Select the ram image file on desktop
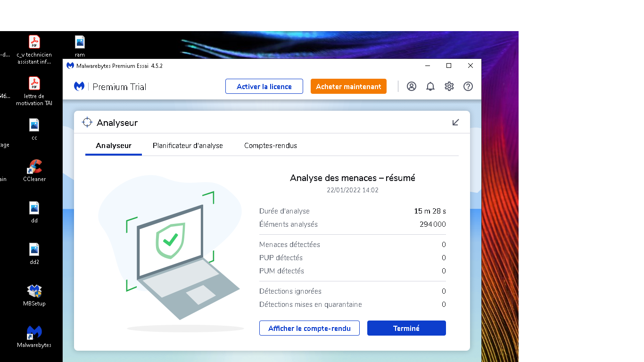 (80, 46)
